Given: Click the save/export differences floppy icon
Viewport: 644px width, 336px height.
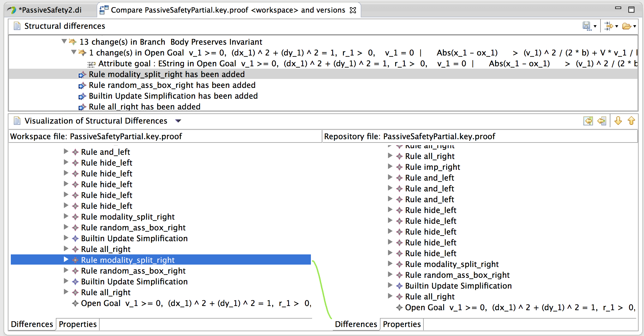Looking at the screenshot, I should tap(586, 26).
